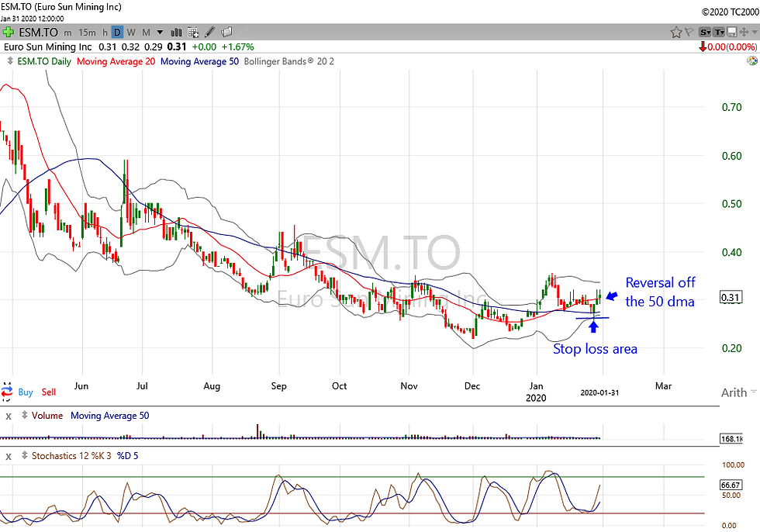760x532 pixels.
Task: Open the Arith scale dropdown
Action: pos(738,392)
